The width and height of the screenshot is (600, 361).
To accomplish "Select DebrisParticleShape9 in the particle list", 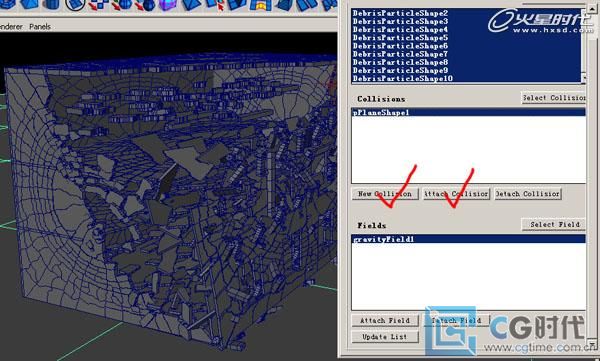I will coord(466,70).
